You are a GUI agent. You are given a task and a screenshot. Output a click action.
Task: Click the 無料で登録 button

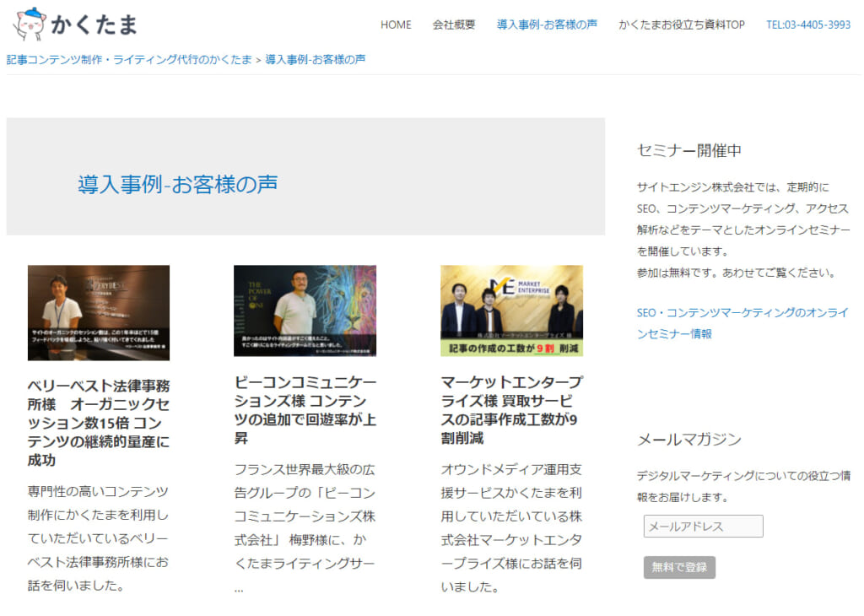679,568
